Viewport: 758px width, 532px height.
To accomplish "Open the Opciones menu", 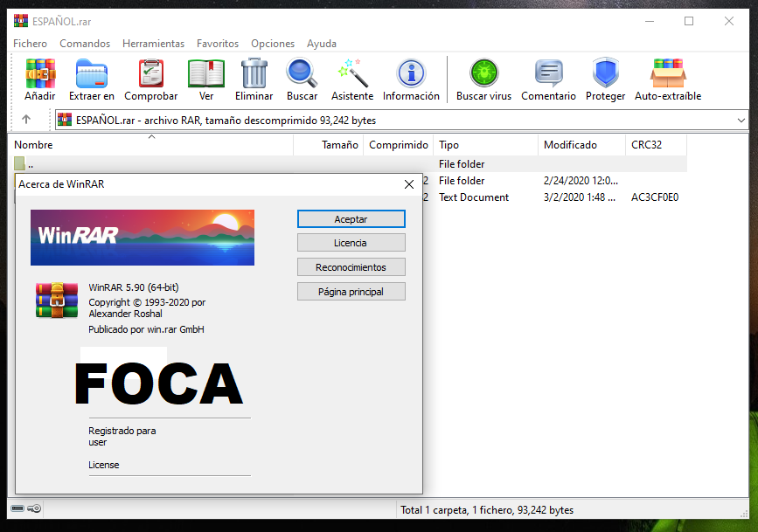I will (x=273, y=44).
